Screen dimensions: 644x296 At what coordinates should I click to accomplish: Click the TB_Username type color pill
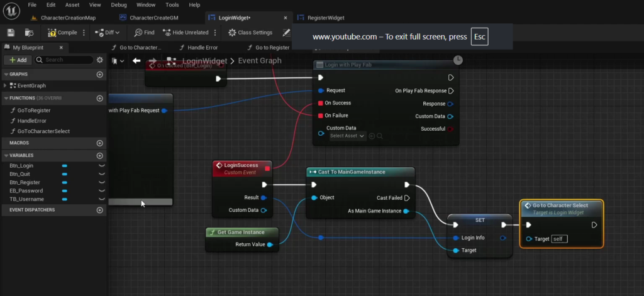pyautogui.click(x=65, y=199)
